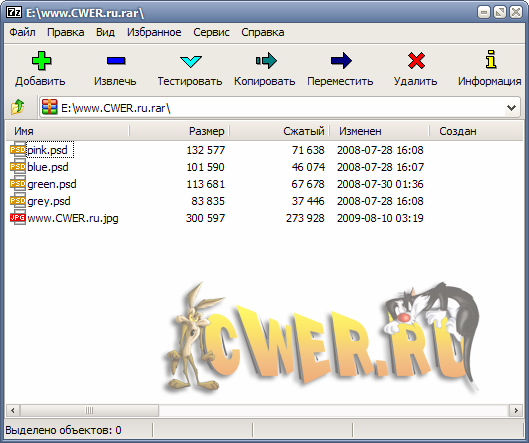The height and width of the screenshot is (443, 529).
Task: Maximize the 7-Zip window
Action: tap(500, 12)
